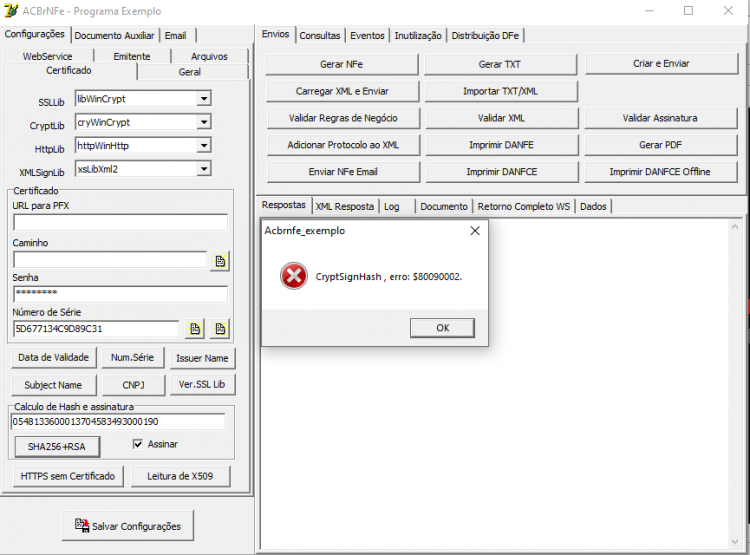This screenshot has width=750, height=555.
Task: Click the Validar XML button
Action: [x=501, y=118]
